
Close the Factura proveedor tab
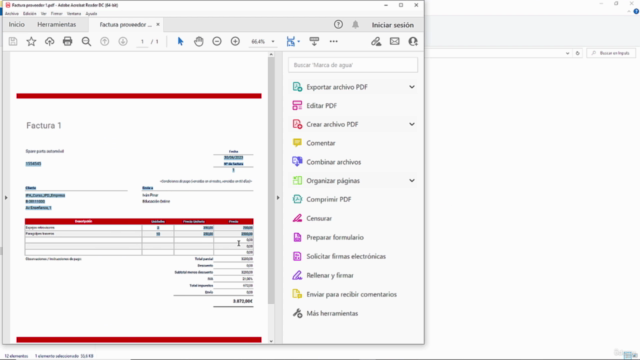tap(158, 24)
